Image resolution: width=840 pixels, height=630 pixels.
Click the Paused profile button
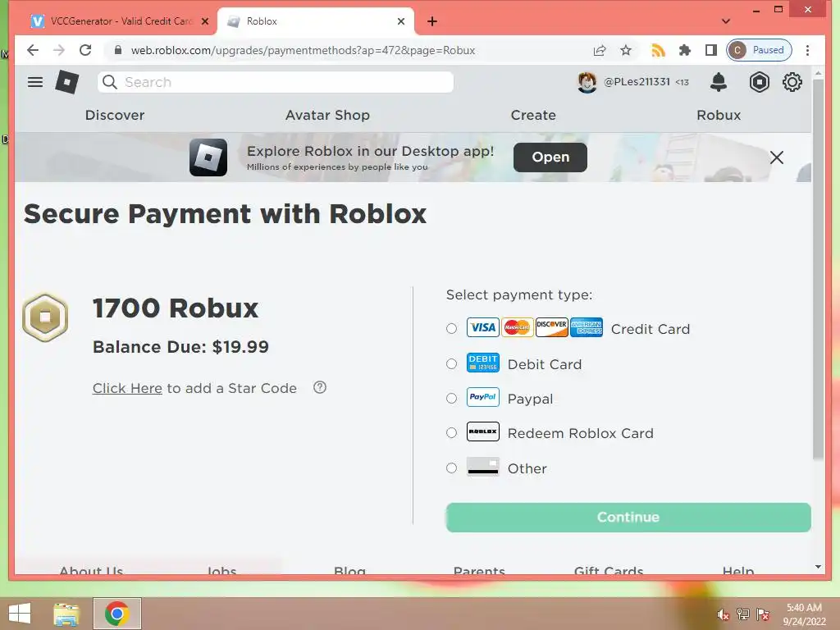759,50
